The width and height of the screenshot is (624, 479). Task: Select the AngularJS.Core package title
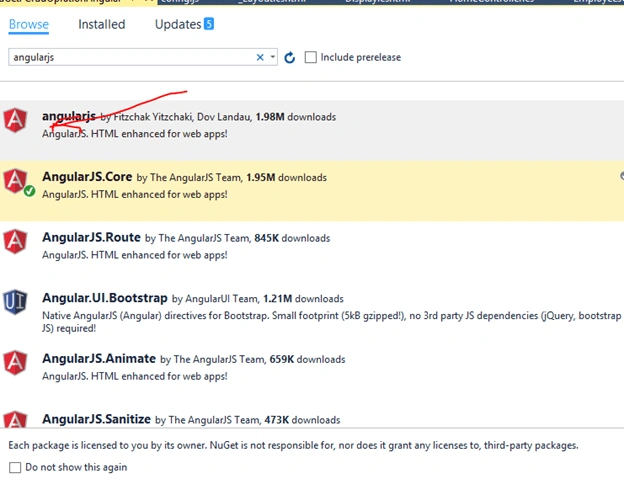(87, 177)
